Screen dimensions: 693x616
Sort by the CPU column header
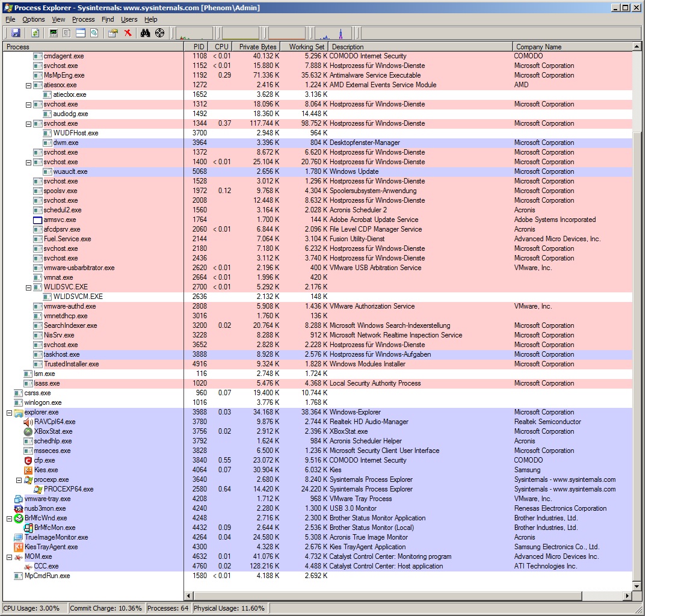coord(221,47)
